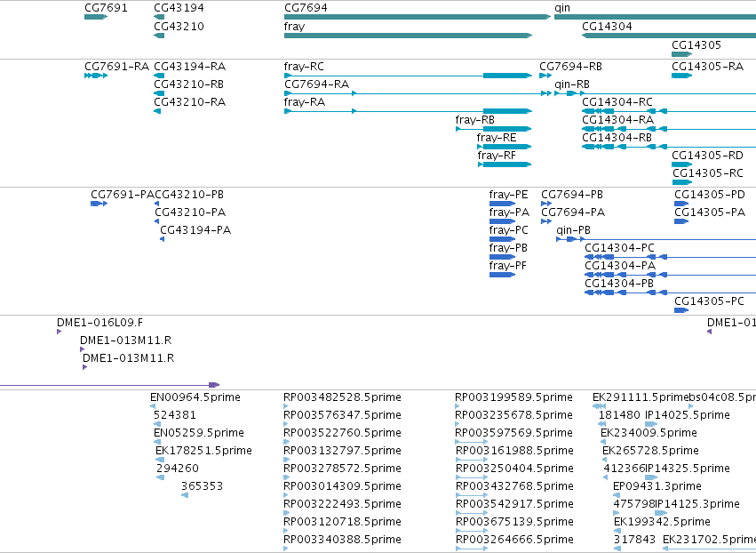
Task: Open the CG14304-RC transcript label
Action: pyautogui.click(x=617, y=102)
